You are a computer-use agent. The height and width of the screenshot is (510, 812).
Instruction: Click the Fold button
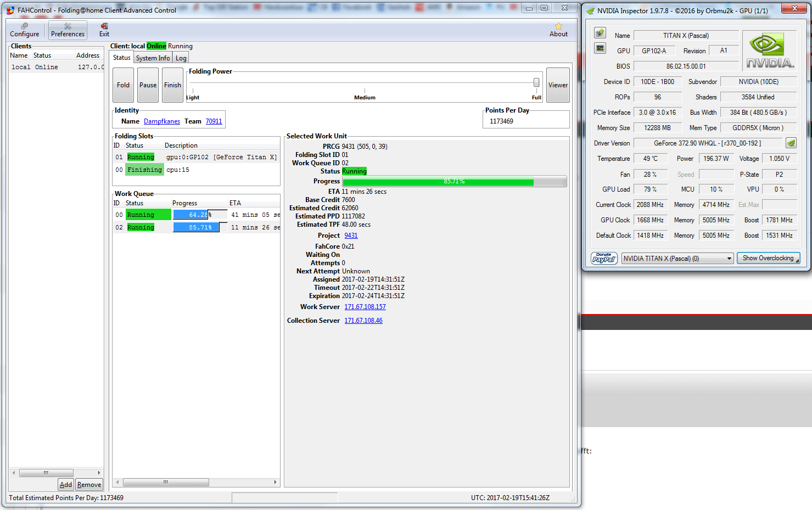click(123, 85)
